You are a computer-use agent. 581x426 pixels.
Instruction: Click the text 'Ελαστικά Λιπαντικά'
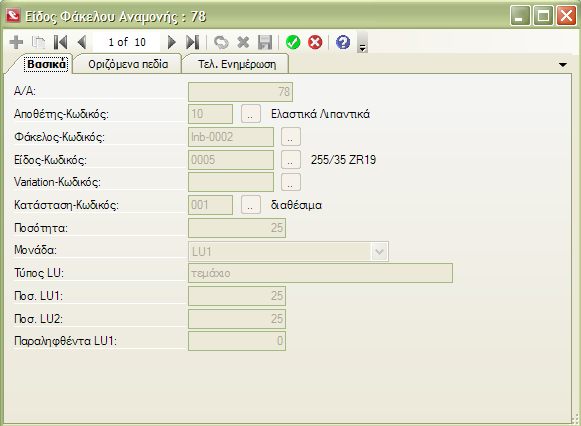(321, 114)
